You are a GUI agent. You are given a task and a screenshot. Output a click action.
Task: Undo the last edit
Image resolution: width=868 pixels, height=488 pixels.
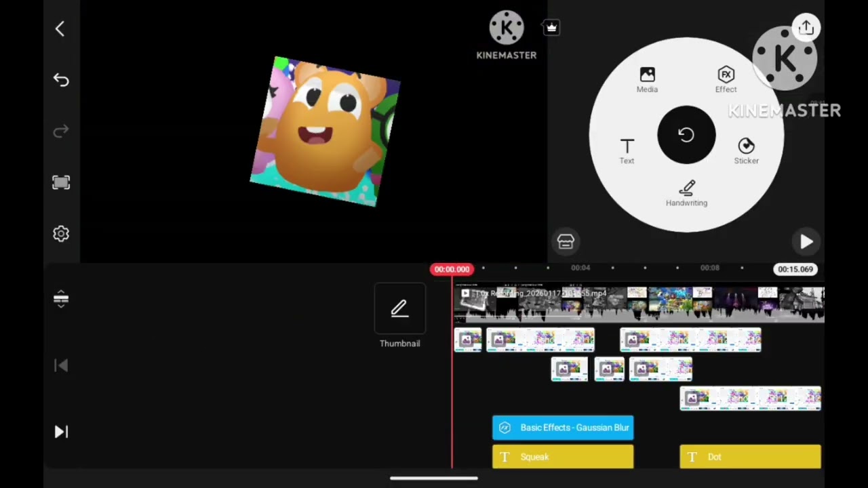[61, 80]
